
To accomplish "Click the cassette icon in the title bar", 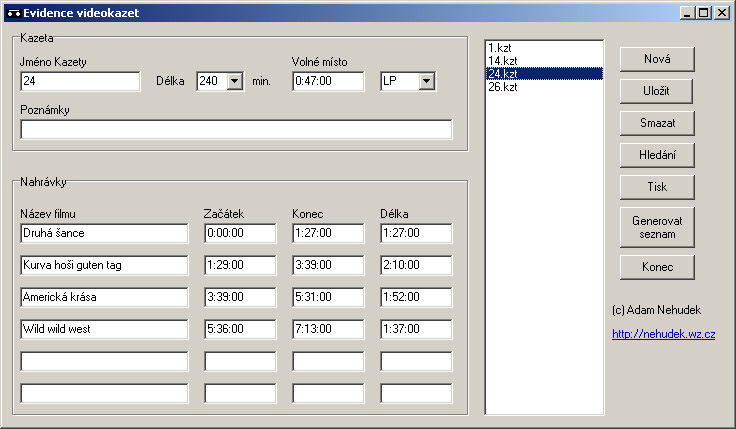I will 14,13.
